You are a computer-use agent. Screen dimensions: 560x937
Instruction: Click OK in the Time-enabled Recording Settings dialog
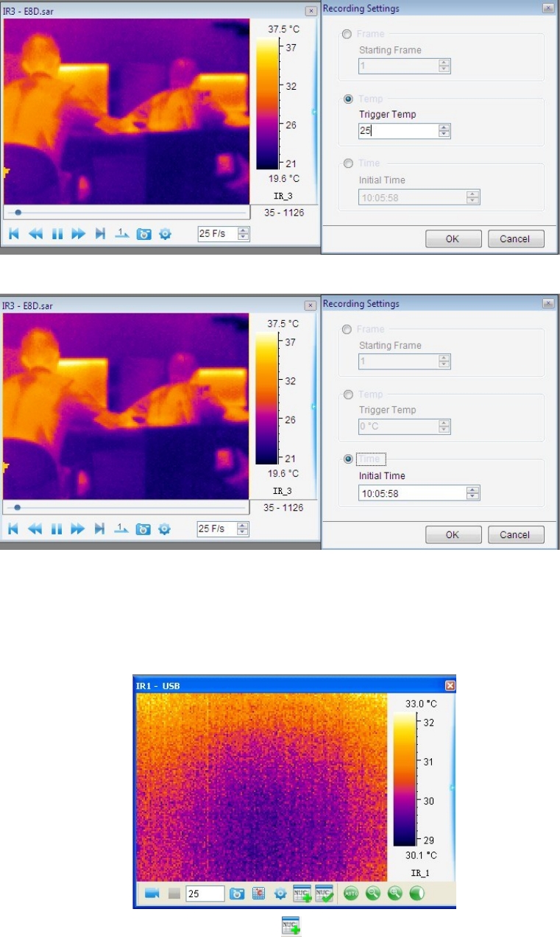click(453, 534)
